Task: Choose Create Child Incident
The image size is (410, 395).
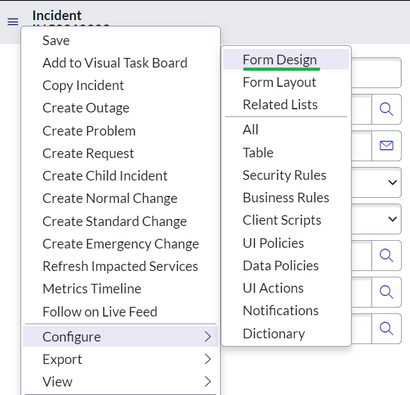Action: (105, 176)
